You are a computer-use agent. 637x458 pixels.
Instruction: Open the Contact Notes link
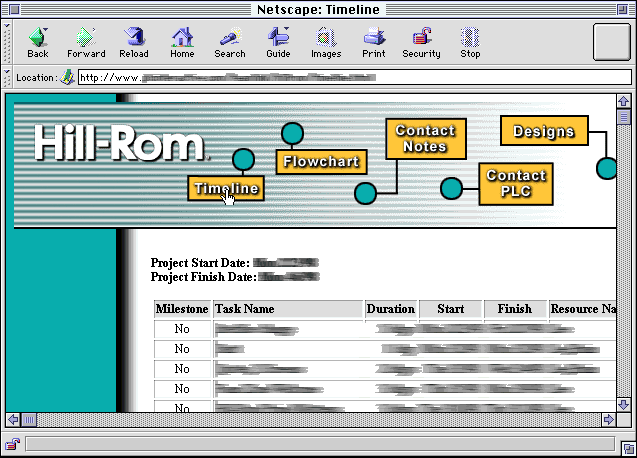425,139
